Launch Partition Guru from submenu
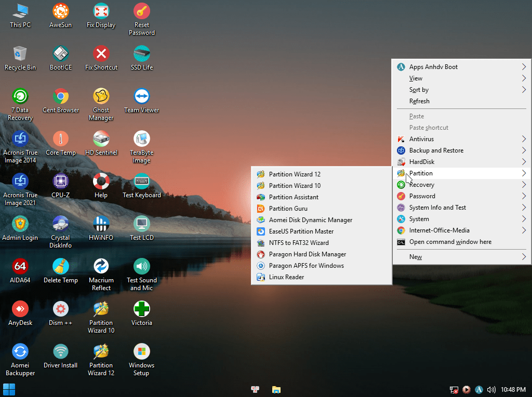Image resolution: width=532 pixels, height=397 pixels. (x=322, y=209)
